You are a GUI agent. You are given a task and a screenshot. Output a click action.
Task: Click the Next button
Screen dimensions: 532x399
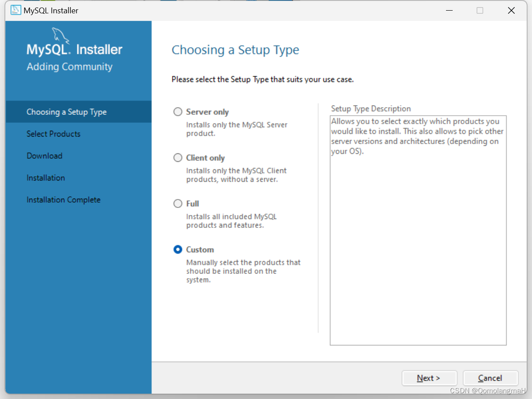point(429,378)
